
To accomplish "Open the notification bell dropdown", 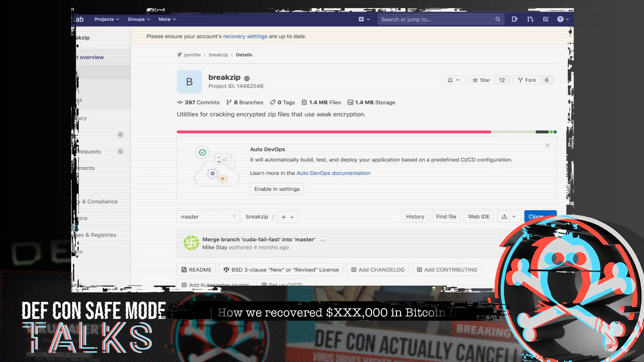I will click(453, 80).
